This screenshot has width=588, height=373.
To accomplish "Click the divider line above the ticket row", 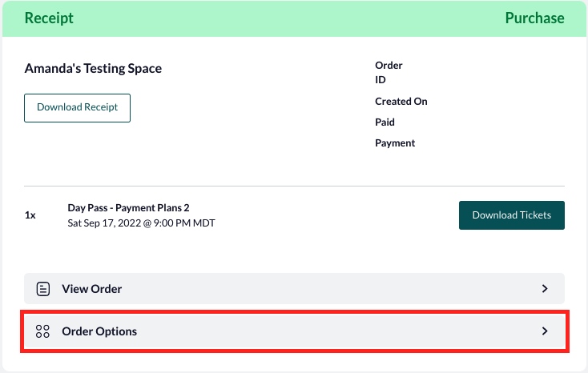I will [x=294, y=186].
